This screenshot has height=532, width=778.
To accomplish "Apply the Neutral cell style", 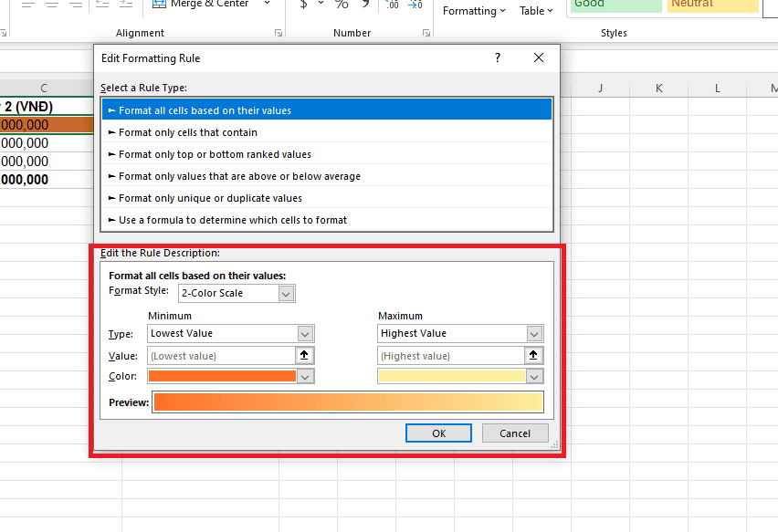I will tap(712, 5).
